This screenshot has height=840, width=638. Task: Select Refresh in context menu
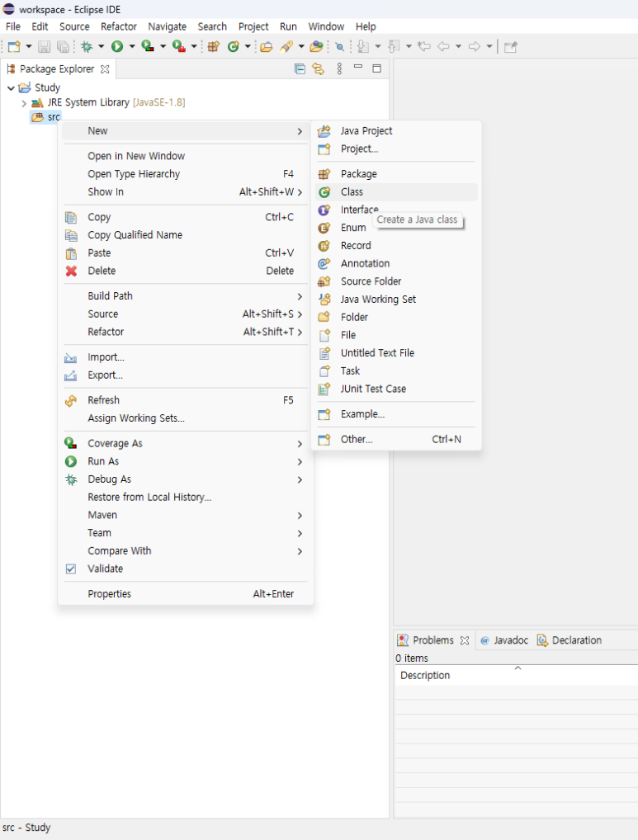coord(185,400)
